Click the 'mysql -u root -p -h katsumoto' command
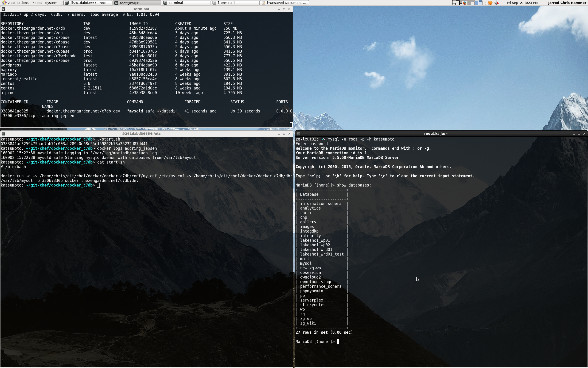Screen dimensions: 588x368 (361, 139)
